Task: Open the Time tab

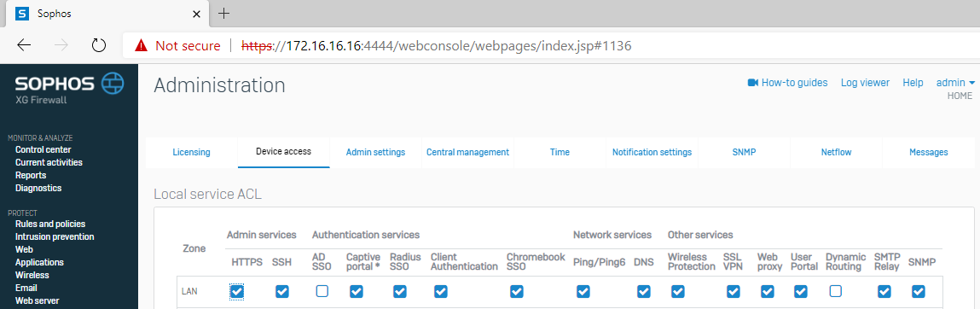Action: tap(560, 152)
